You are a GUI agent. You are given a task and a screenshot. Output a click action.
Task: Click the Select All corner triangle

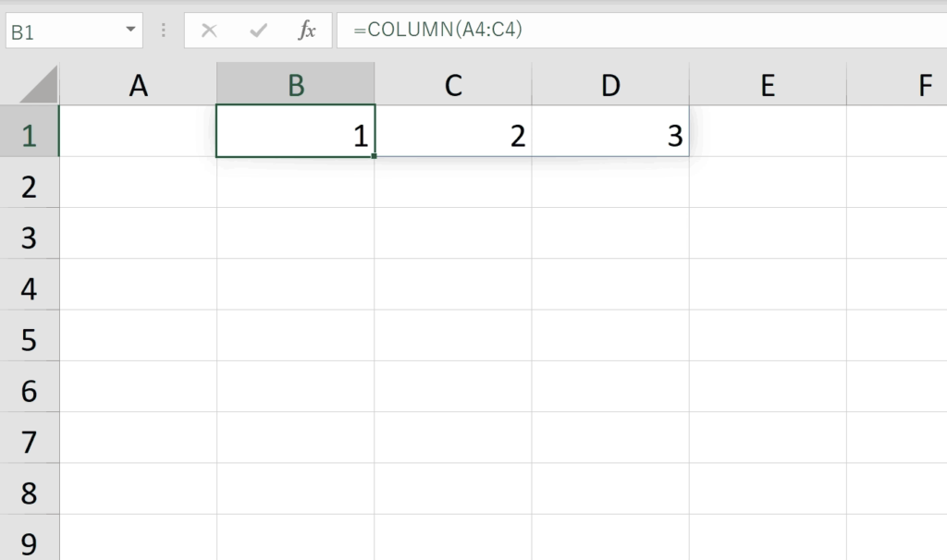click(39, 84)
